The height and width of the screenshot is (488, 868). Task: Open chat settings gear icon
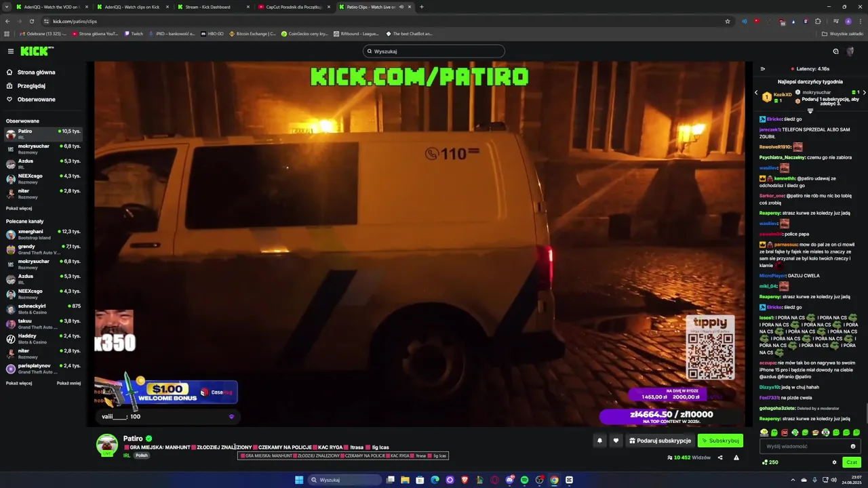835,462
